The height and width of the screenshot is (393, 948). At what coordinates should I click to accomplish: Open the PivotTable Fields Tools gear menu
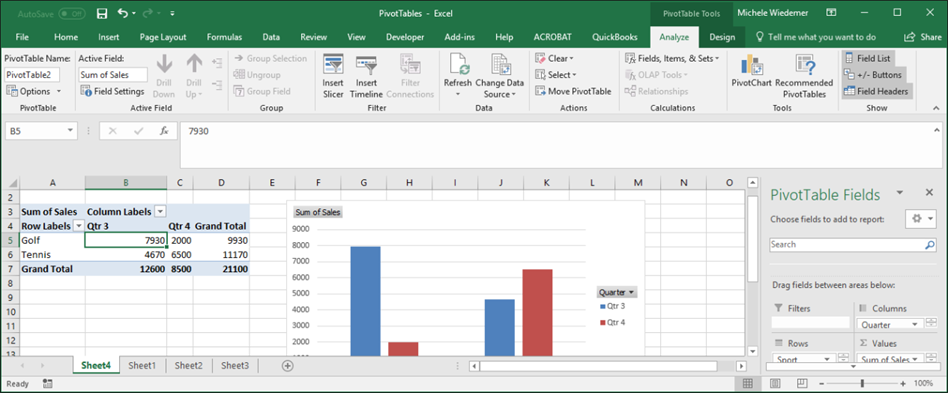click(920, 219)
